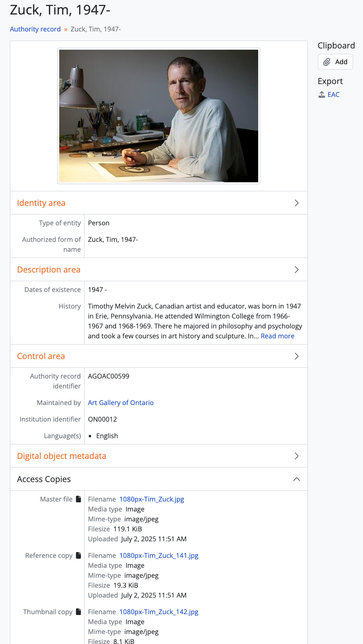Click the Identity area heading
The image size is (363, 644).
(x=41, y=203)
